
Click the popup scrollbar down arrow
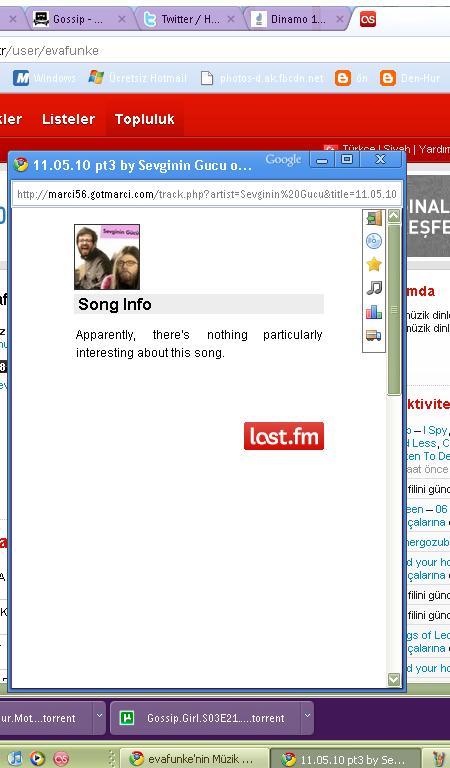394,679
